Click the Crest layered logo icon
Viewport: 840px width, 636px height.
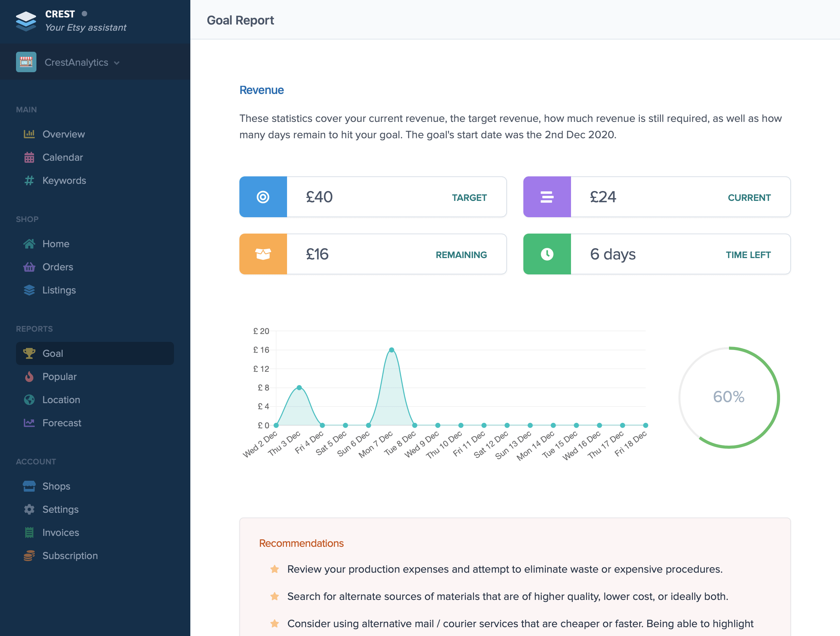26,21
